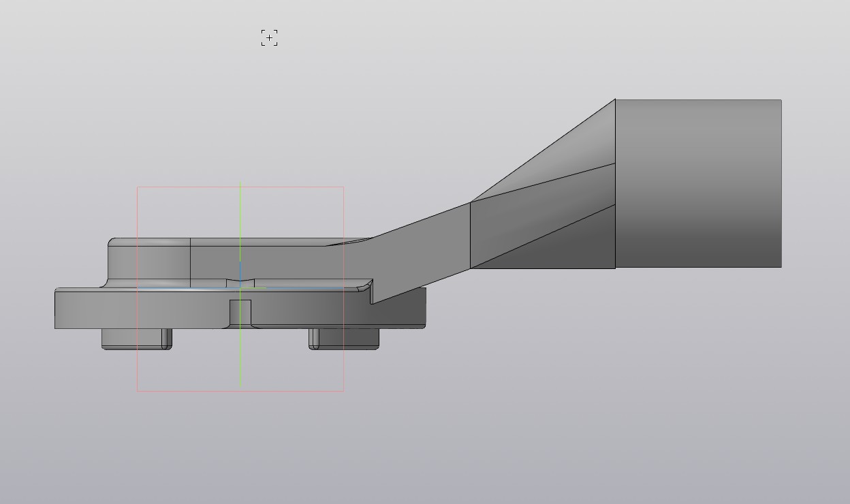Click the small V-shaped notch above the origin
The width and height of the screenshot is (850, 504).
click(240, 281)
